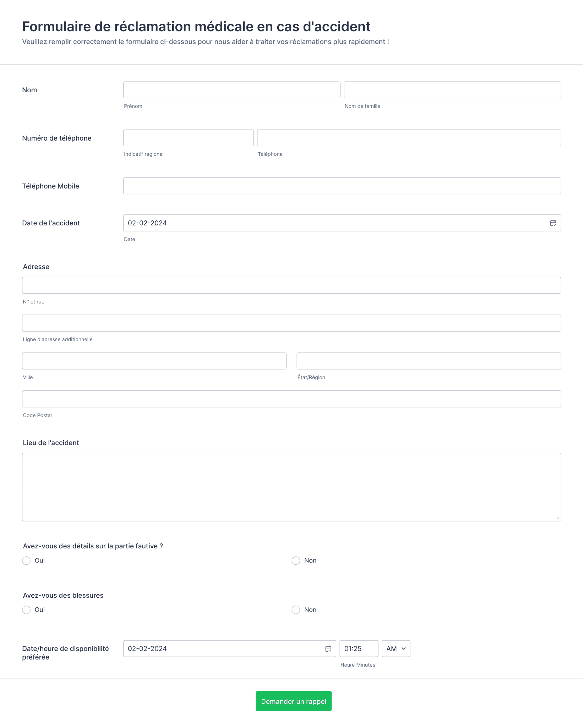Focus the Code Postal field
Viewport: 583px width, 728px height.
tap(291, 399)
